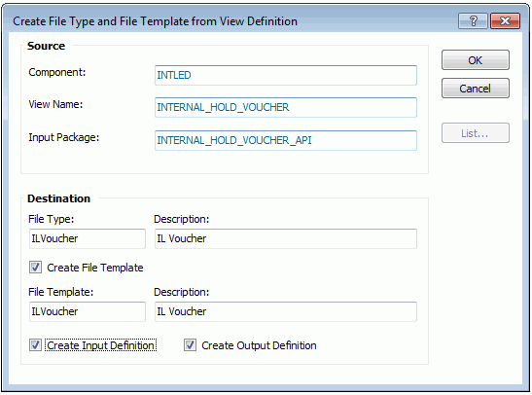
Task: Confirm with the OK button
Action: [x=475, y=60]
